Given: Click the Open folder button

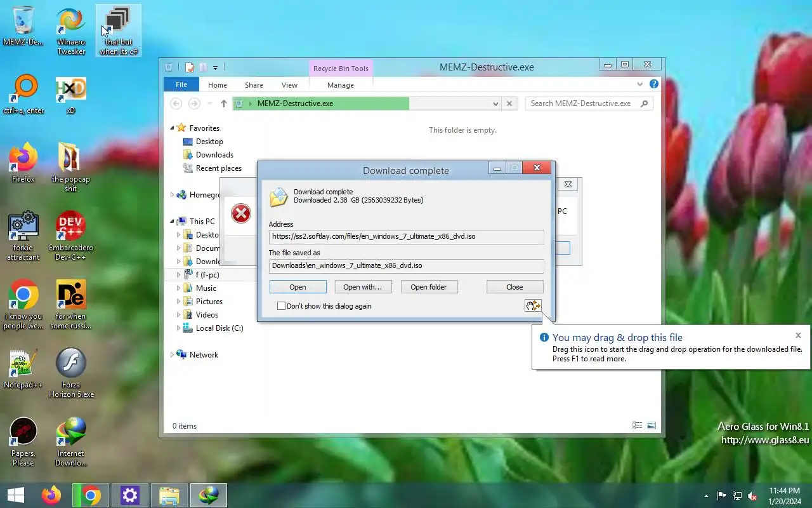Looking at the screenshot, I should [429, 287].
